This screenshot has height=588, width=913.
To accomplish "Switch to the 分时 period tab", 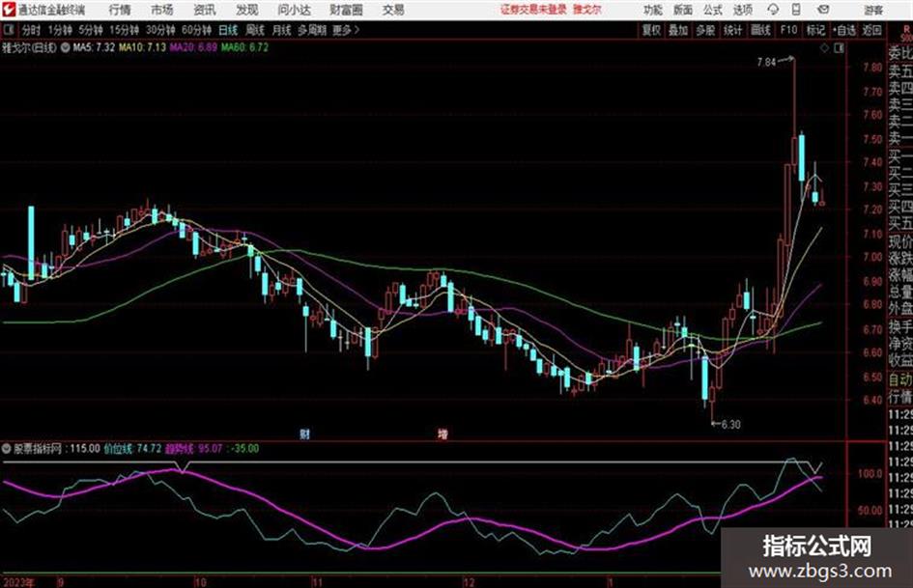I will [x=32, y=30].
